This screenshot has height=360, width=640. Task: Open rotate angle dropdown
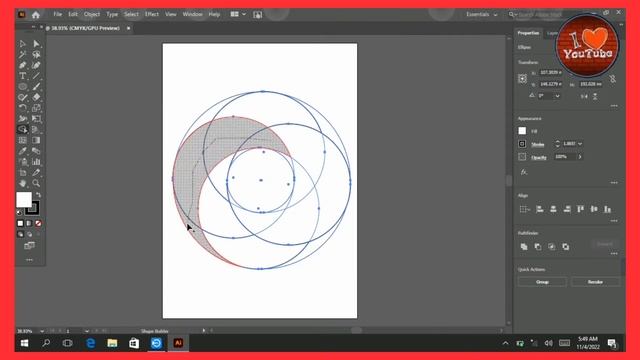pos(558,96)
